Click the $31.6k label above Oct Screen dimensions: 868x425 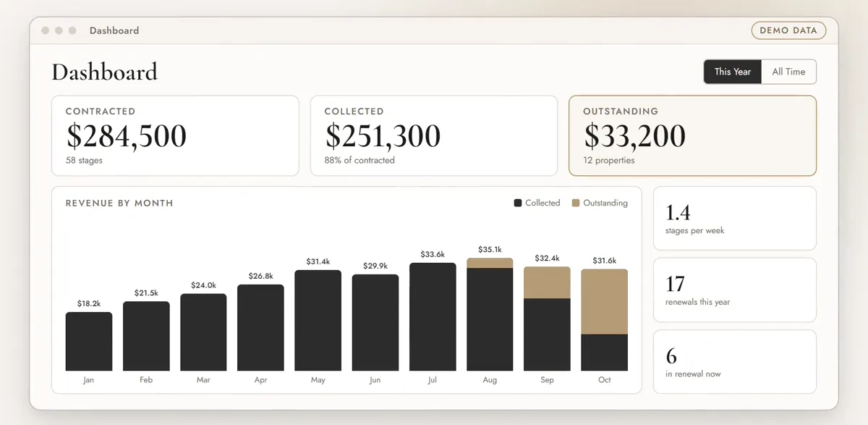click(605, 261)
